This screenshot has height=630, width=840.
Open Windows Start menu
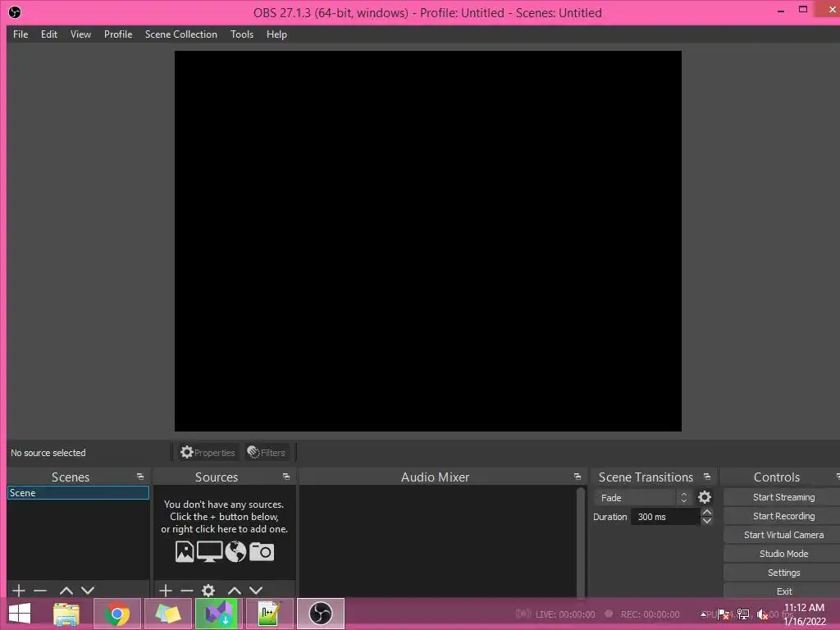pyautogui.click(x=20, y=614)
